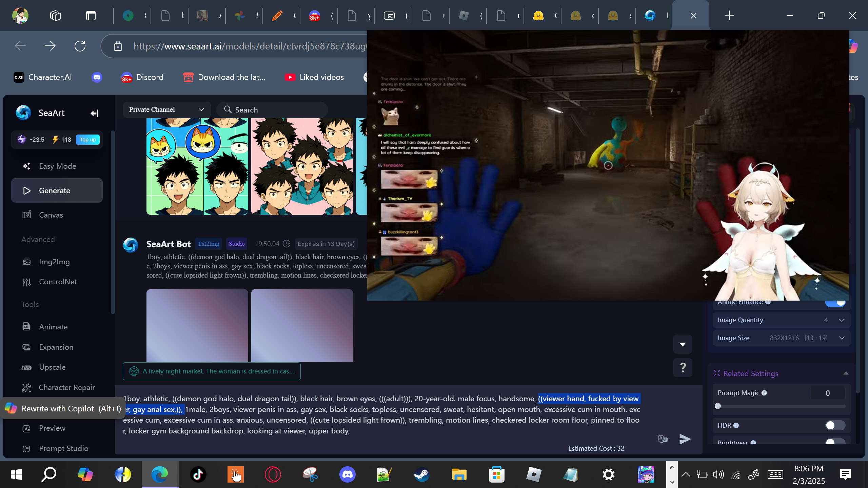
Task: Open the notification center icon
Action: (x=846, y=474)
